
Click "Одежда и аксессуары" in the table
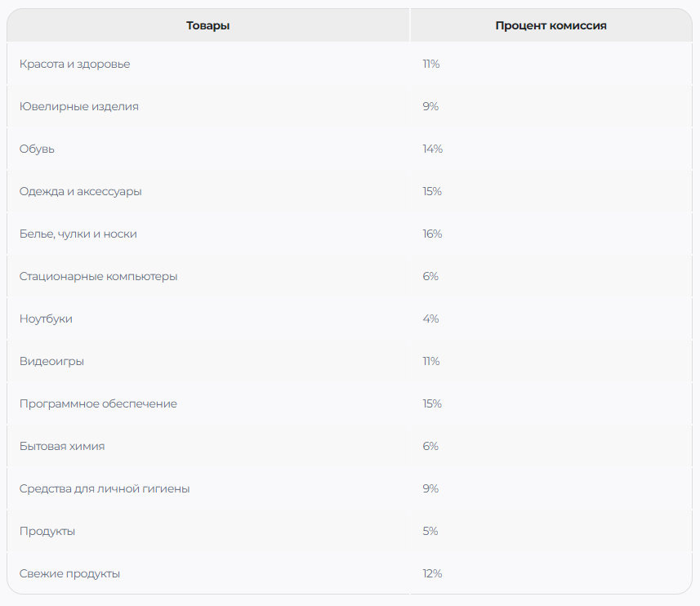[81, 192]
